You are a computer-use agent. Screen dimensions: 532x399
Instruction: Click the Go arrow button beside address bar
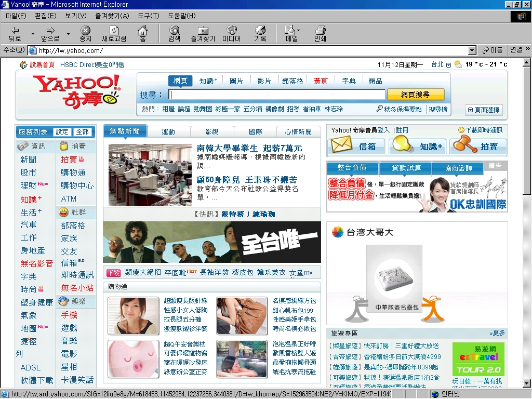pos(493,50)
